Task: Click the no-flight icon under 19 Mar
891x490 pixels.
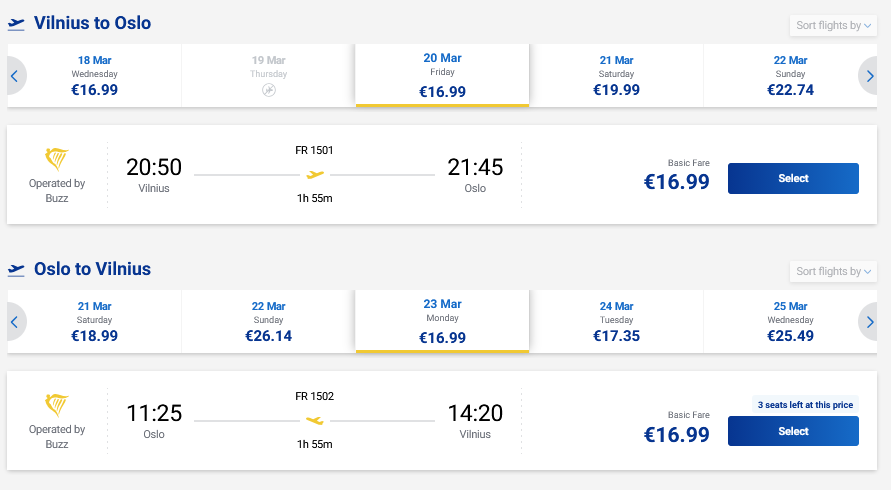Action: 269,90
